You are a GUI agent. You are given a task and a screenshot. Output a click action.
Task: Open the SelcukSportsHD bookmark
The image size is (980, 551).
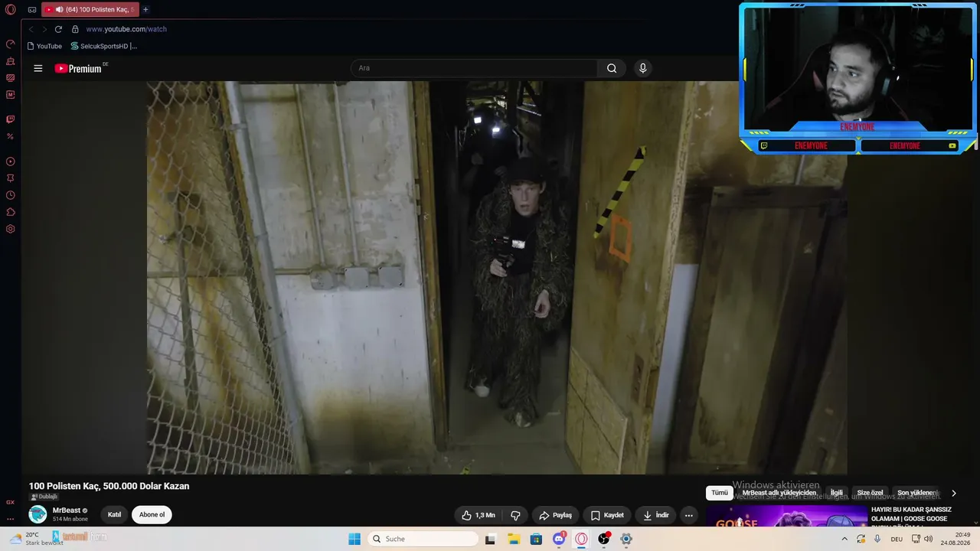pos(103,46)
